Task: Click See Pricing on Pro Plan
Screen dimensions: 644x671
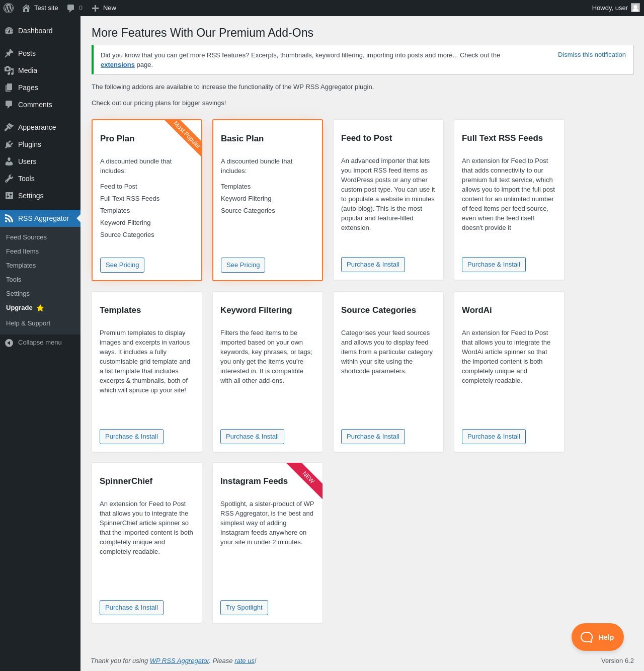Action: click(122, 265)
